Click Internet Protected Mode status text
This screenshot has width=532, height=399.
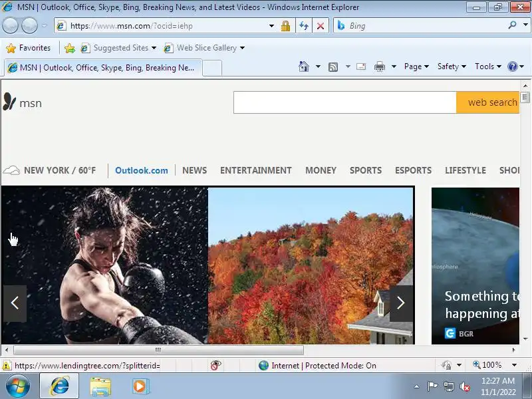(324, 365)
